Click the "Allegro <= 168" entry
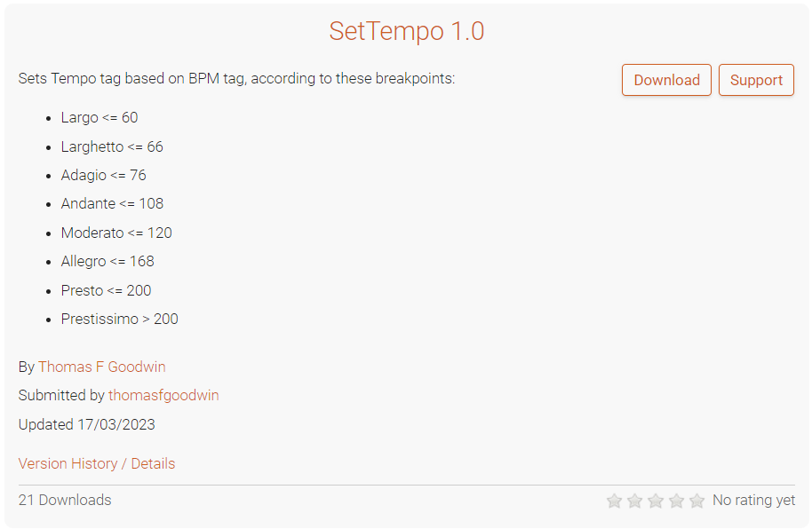Image resolution: width=812 pixels, height=529 pixels. [107, 261]
